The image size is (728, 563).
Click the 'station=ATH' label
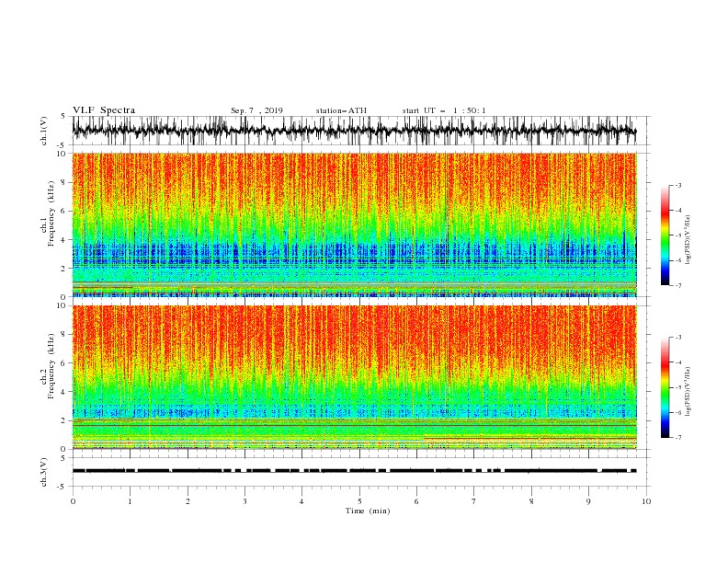341,110
